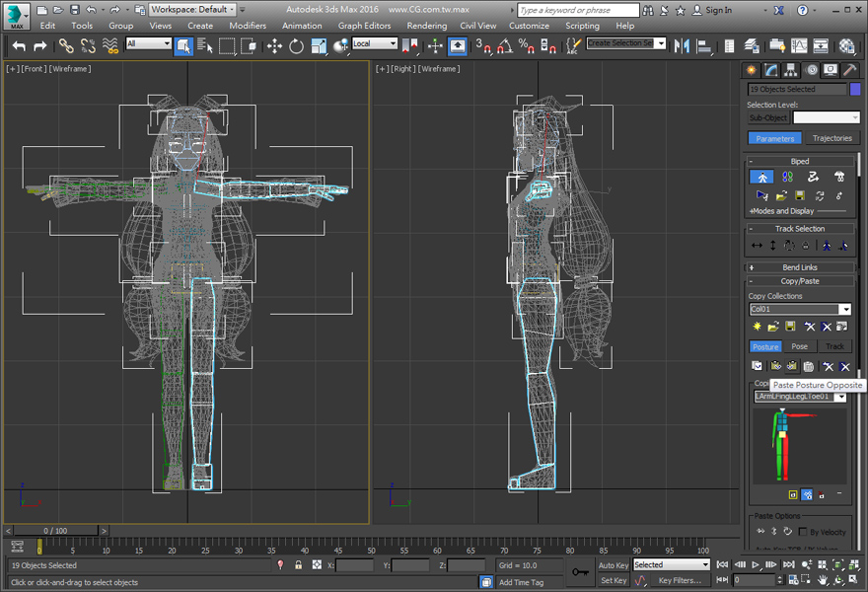Click Create Collection star icon

click(757, 327)
